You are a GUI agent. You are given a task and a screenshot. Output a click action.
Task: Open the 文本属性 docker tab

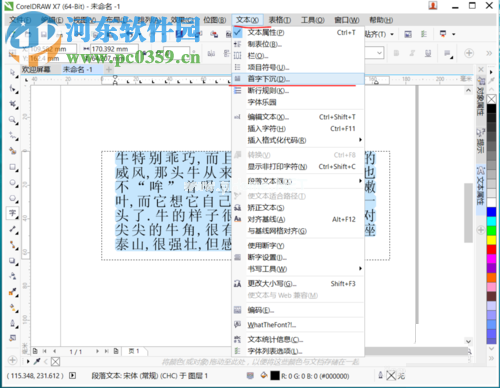tap(480, 190)
